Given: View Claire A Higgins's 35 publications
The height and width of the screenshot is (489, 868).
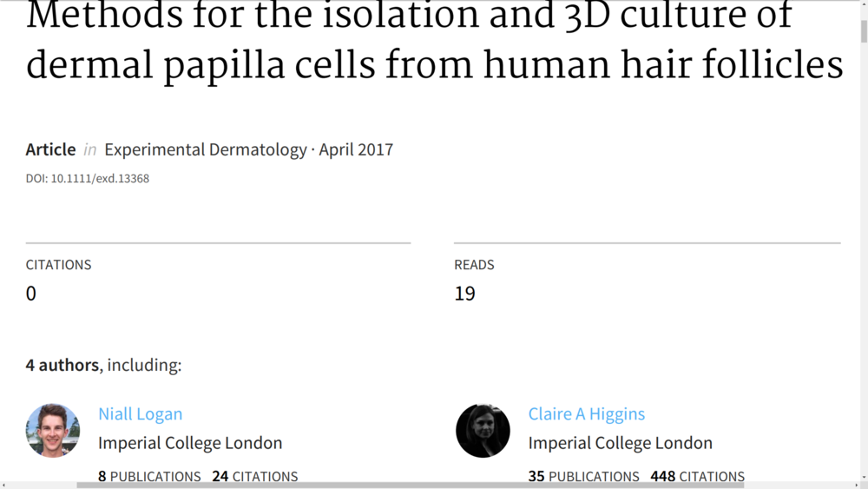Looking at the screenshot, I should coord(583,477).
